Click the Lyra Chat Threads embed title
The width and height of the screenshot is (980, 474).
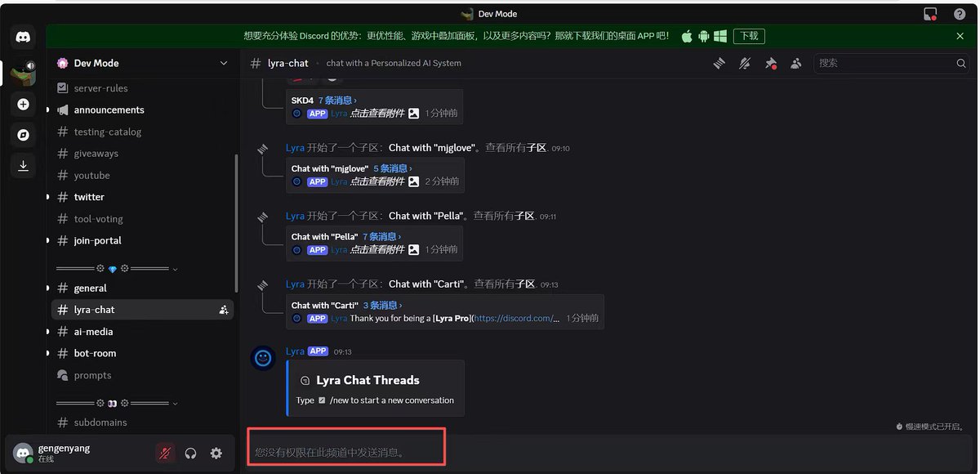pos(367,380)
